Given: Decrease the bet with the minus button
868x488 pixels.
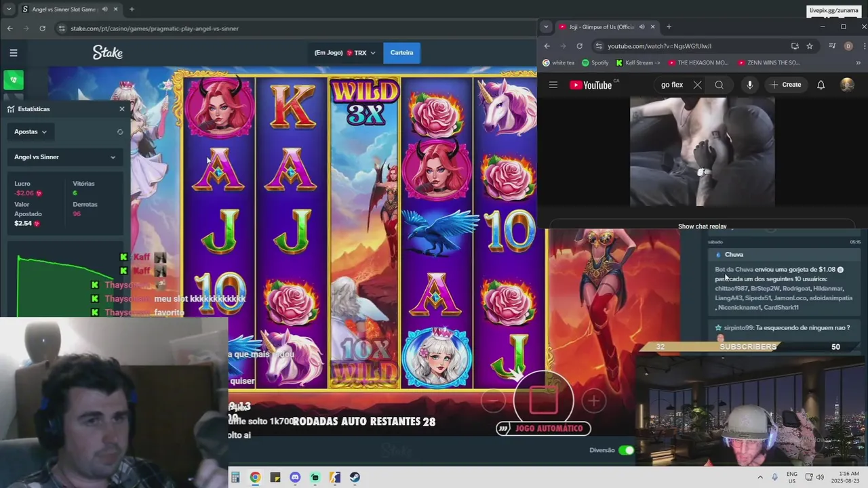Looking at the screenshot, I should pyautogui.click(x=493, y=401).
